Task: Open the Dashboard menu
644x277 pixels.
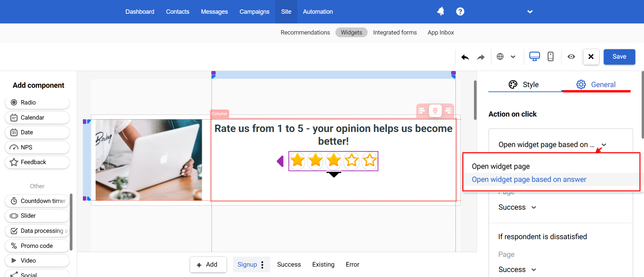Action: pos(140,12)
